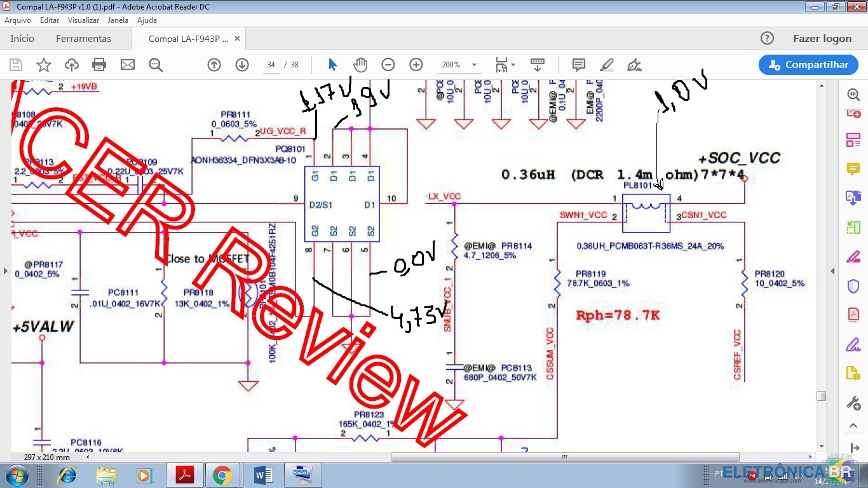The height and width of the screenshot is (488, 868).
Task: Search tools icon in right pane
Action: tap(853, 95)
